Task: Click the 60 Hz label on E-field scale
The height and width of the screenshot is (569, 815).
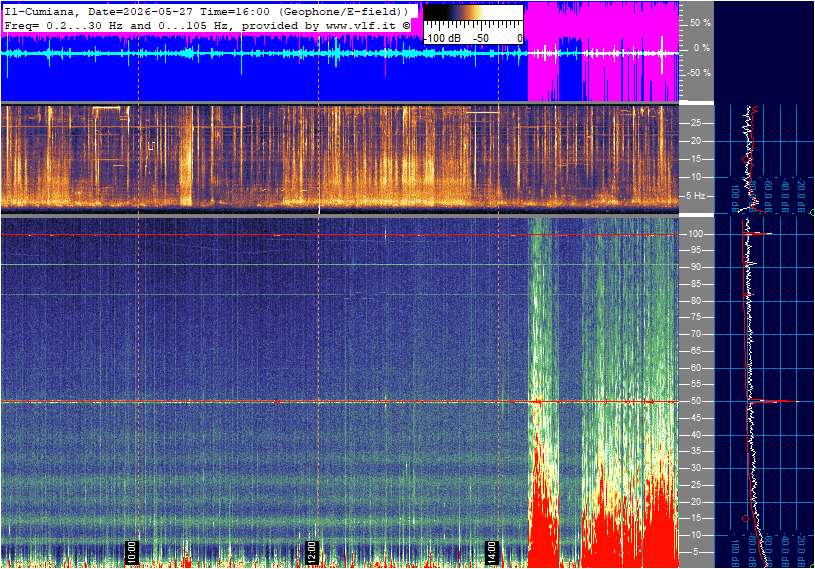Action: point(695,368)
